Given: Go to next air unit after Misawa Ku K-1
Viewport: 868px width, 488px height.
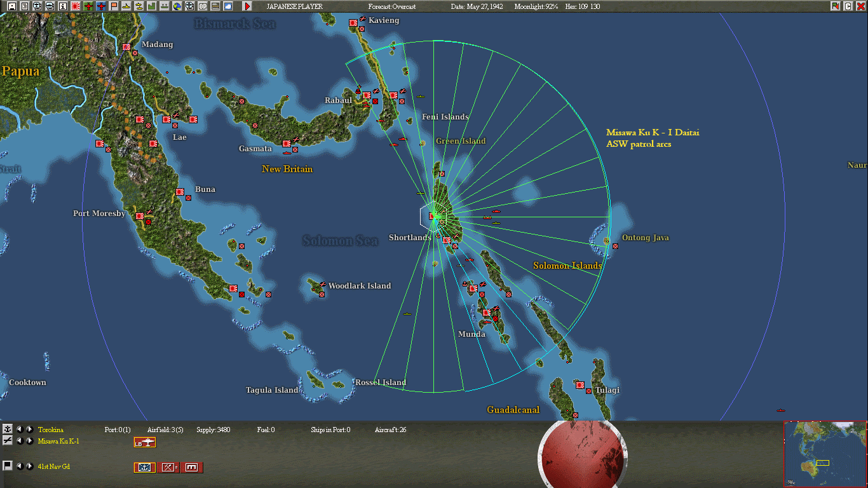Looking at the screenshot, I should tap(29, 441).
